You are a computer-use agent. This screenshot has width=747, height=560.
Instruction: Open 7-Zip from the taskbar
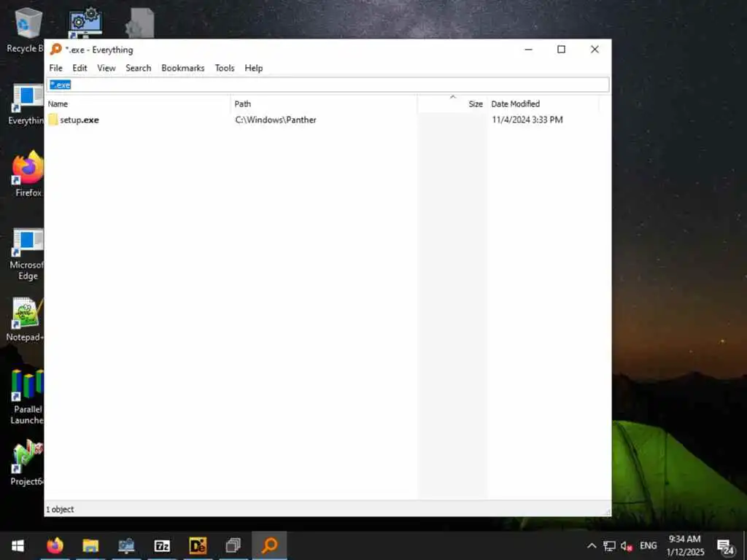pos(162,545)
